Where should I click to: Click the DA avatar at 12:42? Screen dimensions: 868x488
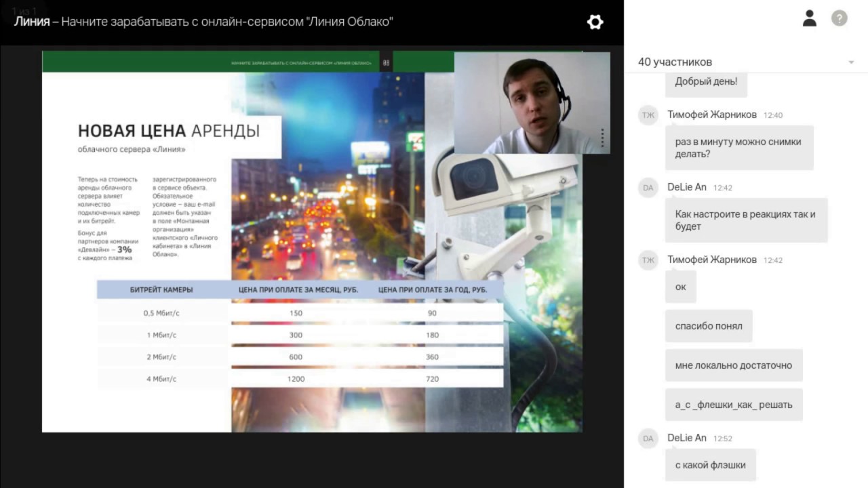click(648, 188)
